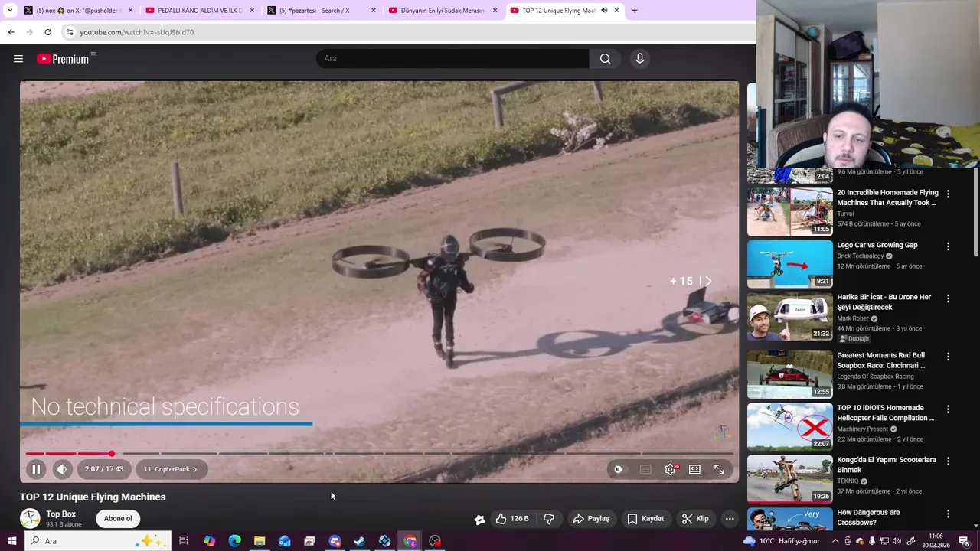
Task: Open a new browser tab with plus
Action: point(635,11)
